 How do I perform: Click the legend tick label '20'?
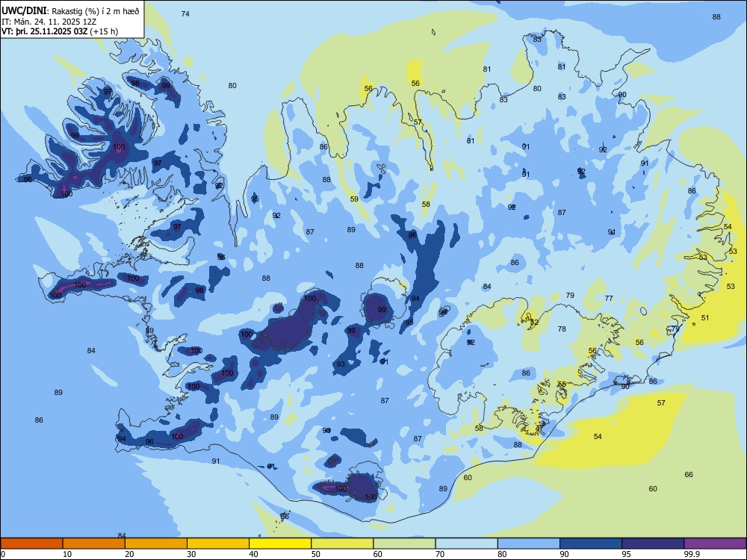click(129, 554)
